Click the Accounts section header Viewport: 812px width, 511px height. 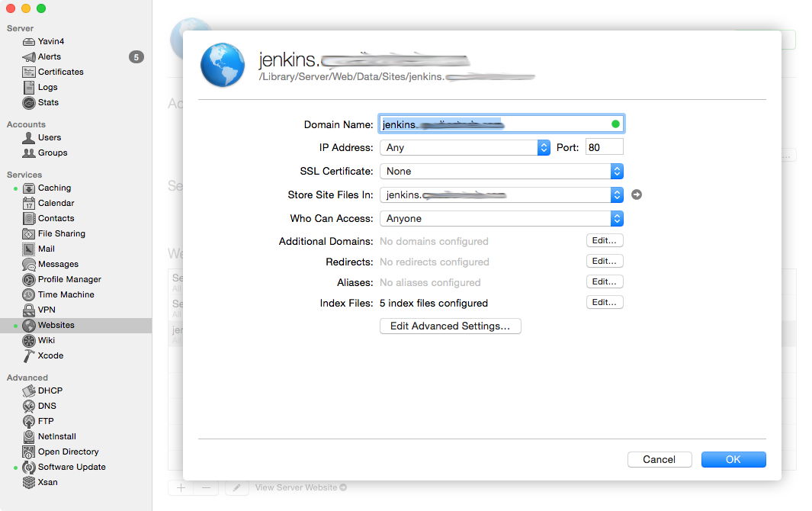(x=26, y=124)
